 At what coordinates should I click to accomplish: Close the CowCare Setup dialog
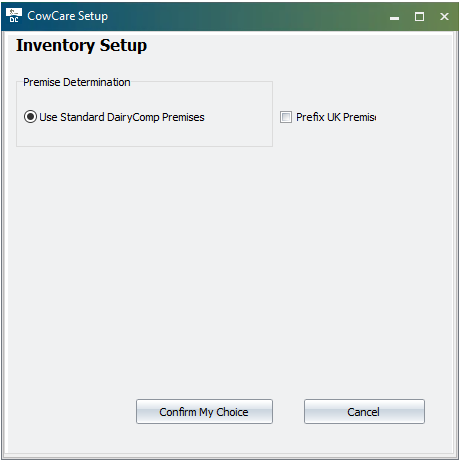[x=444, y=17]
